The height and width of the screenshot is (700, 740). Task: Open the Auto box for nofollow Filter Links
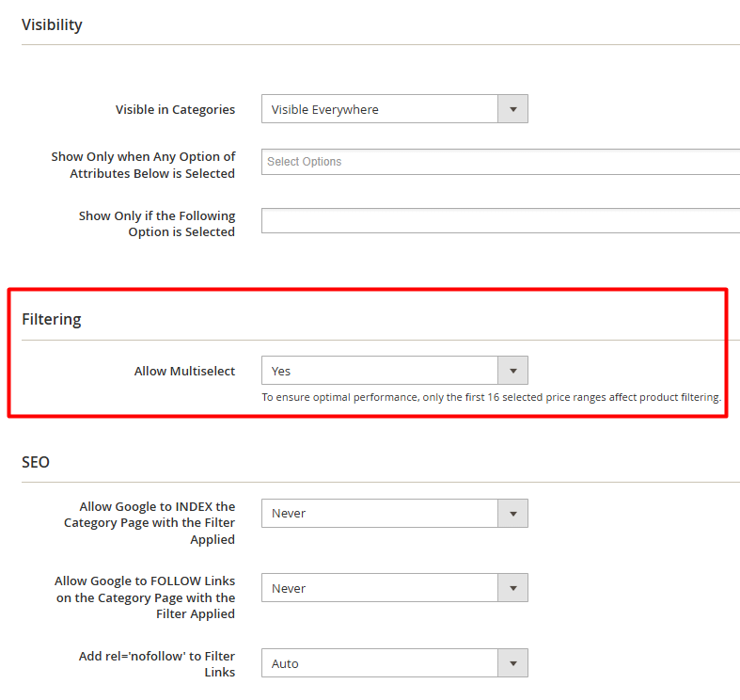pos(395,663)
